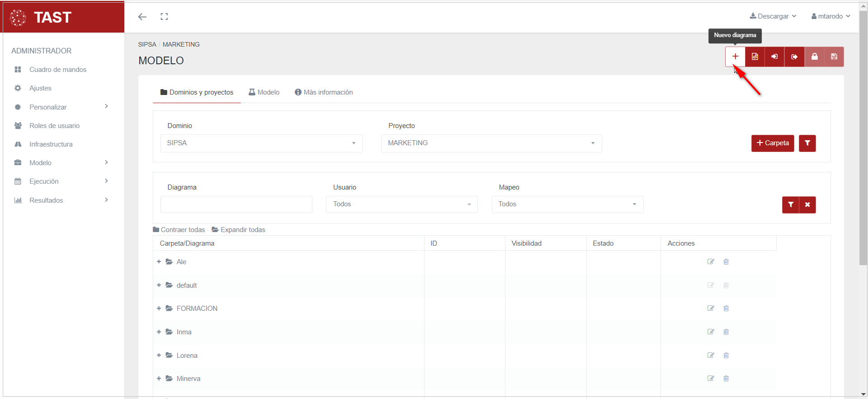Open the Usuario dropdown

tap(401, 204)
